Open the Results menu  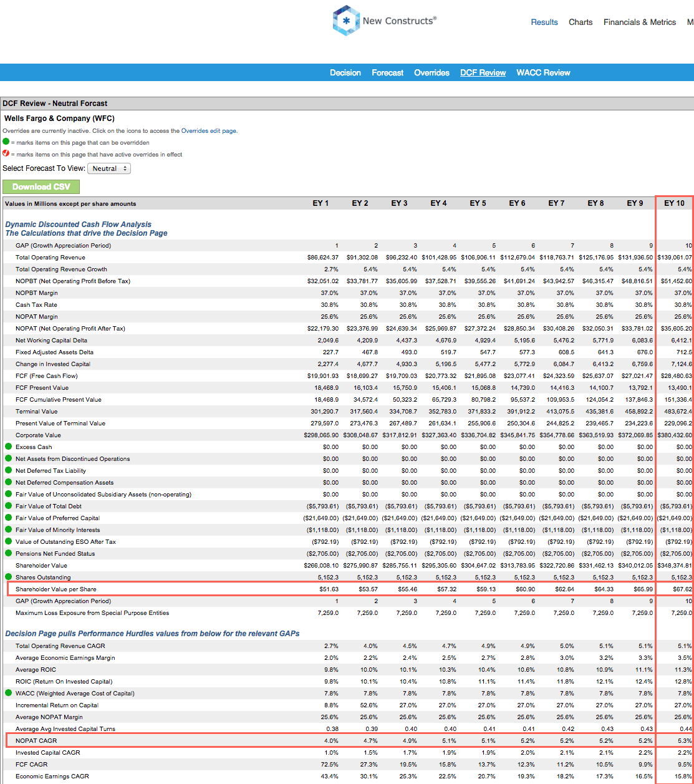click(x=544, y=22)
